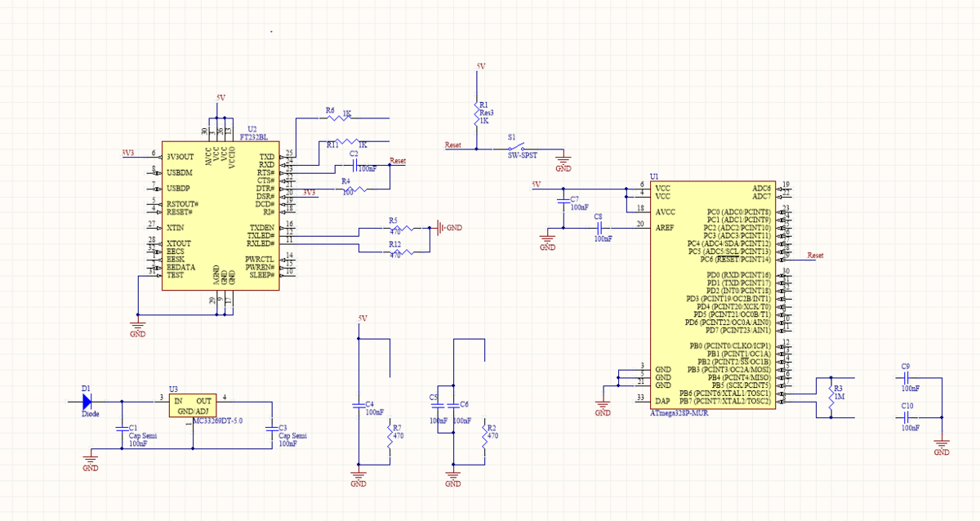Click the D1 diode symbol
980x521 pixels.
tap(87, 401)
